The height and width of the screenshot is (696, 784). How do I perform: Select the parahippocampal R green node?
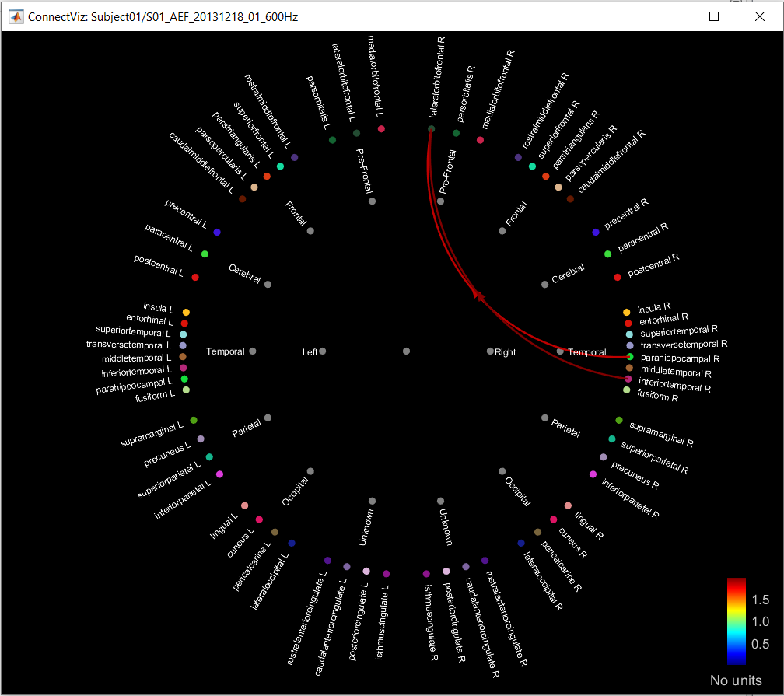[x=629, y=357]
